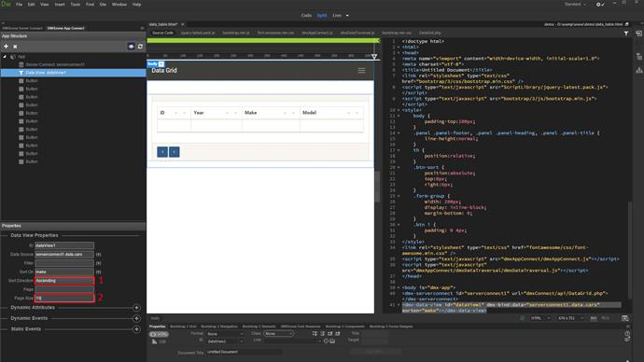
Task: Add a Static Event
Action: click(136, 329)
